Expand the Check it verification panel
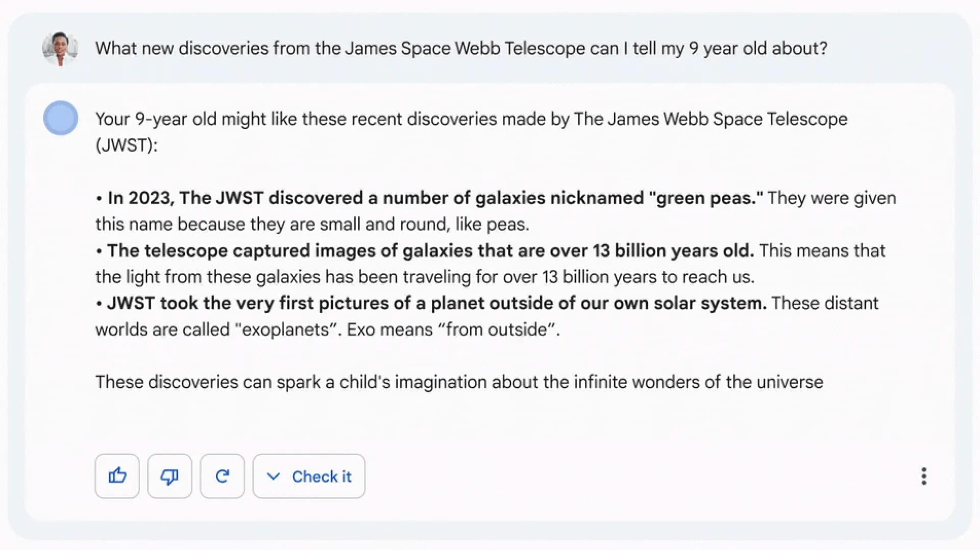The image size is (980, 550). (308, 476)
